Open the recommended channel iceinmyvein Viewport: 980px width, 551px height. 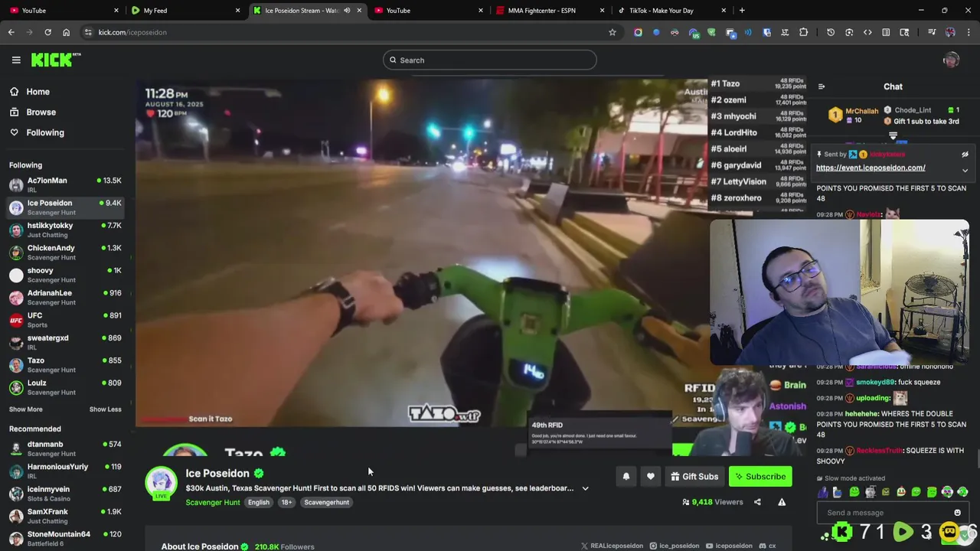click(x=64, y=494)
